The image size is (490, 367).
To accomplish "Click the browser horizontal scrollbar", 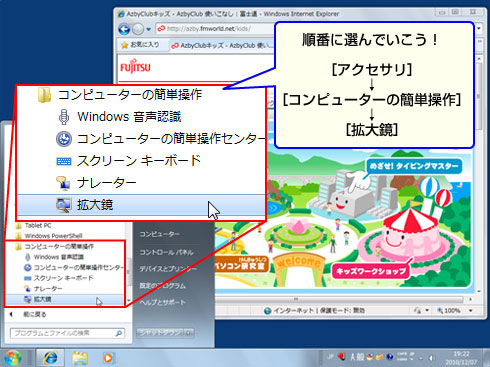I will coord(340,299).
